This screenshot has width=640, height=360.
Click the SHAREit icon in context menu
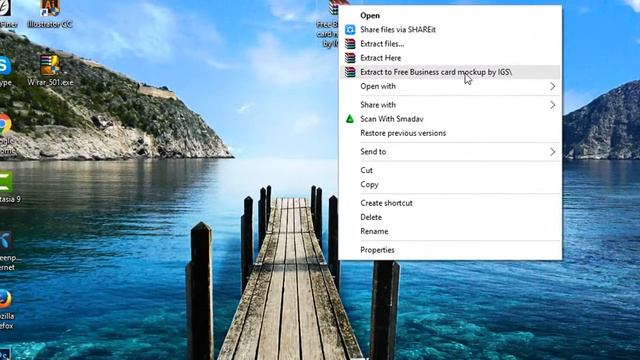point(350,29)
